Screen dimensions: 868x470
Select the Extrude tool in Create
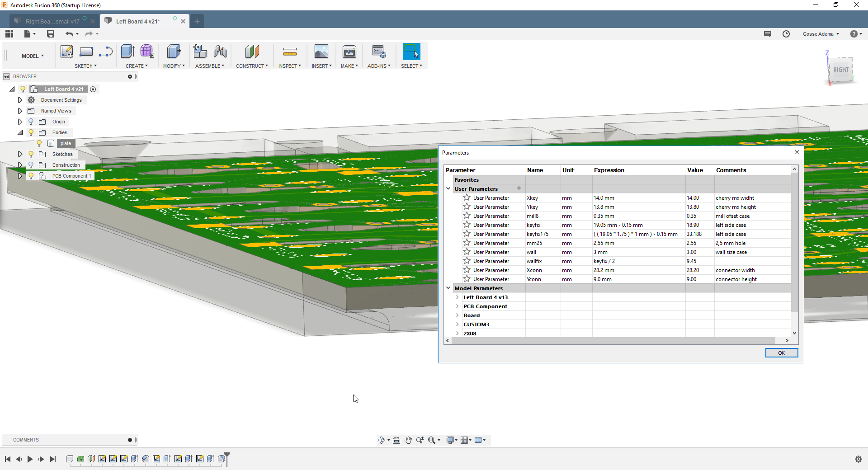pos(127,52)
